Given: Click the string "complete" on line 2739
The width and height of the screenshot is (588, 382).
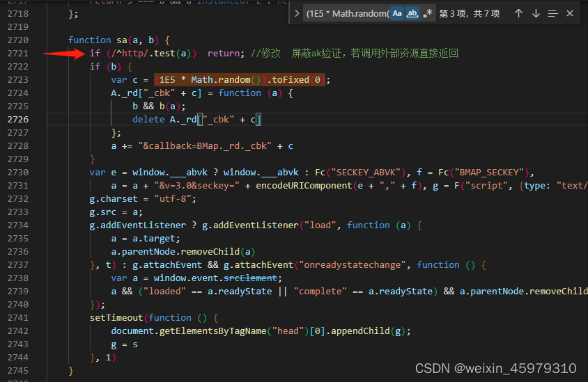Looking at the screenshot, I should coord(320,292).
